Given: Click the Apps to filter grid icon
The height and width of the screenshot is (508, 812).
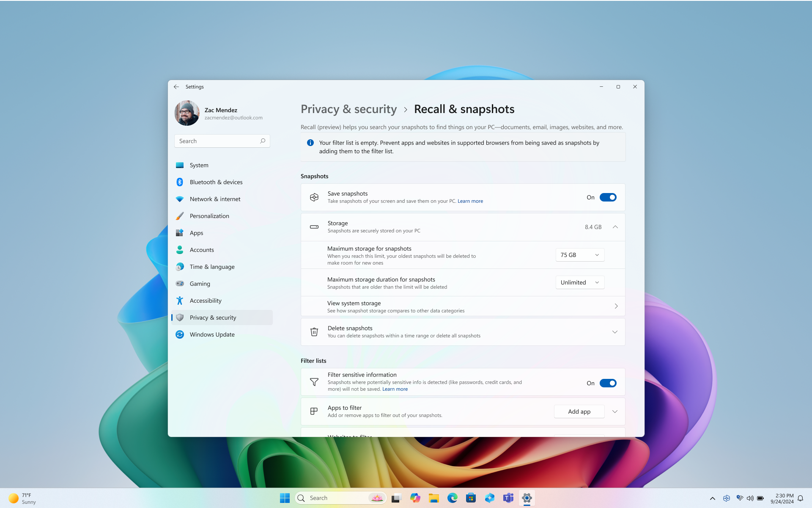Looking at the screenshot, I should 314,411.
